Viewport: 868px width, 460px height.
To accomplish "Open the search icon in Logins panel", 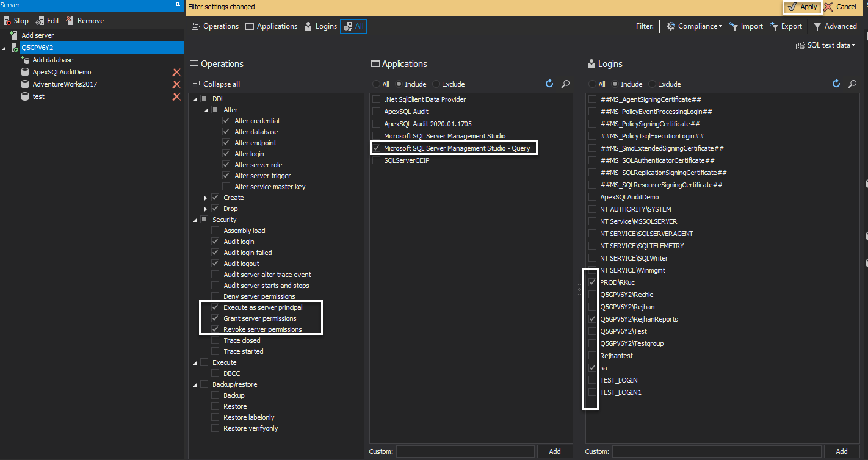I will coord(852,84).
